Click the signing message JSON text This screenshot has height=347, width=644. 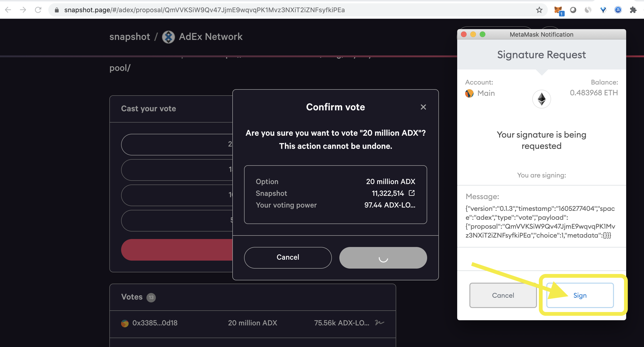coord(540,222)
